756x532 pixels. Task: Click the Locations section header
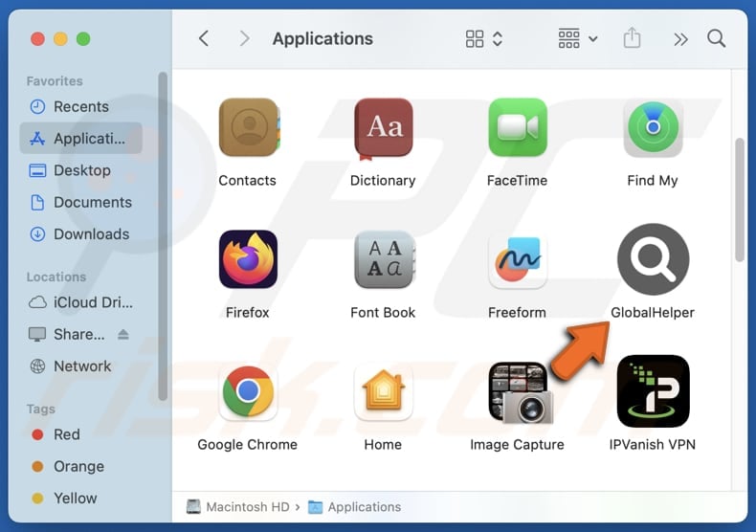56,277
